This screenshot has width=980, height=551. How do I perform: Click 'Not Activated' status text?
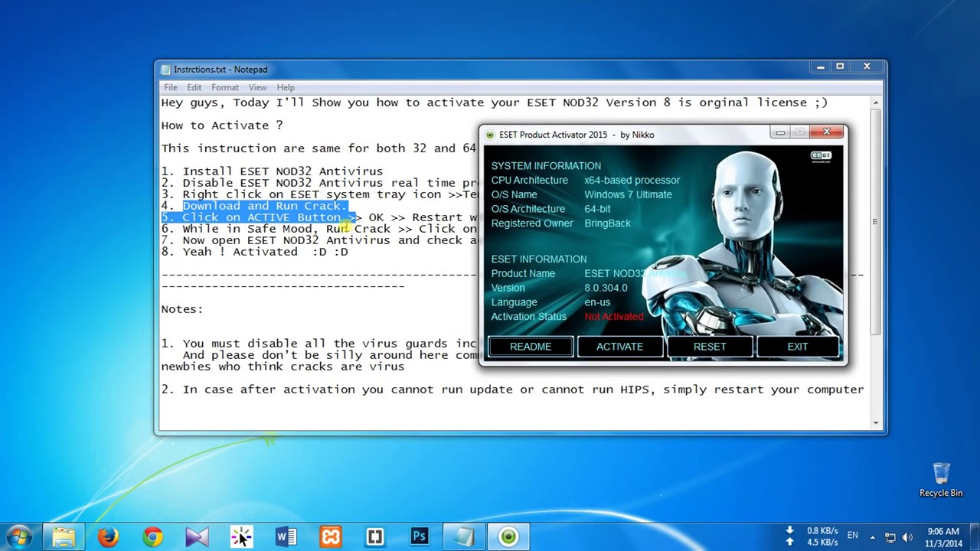(614, 317)
